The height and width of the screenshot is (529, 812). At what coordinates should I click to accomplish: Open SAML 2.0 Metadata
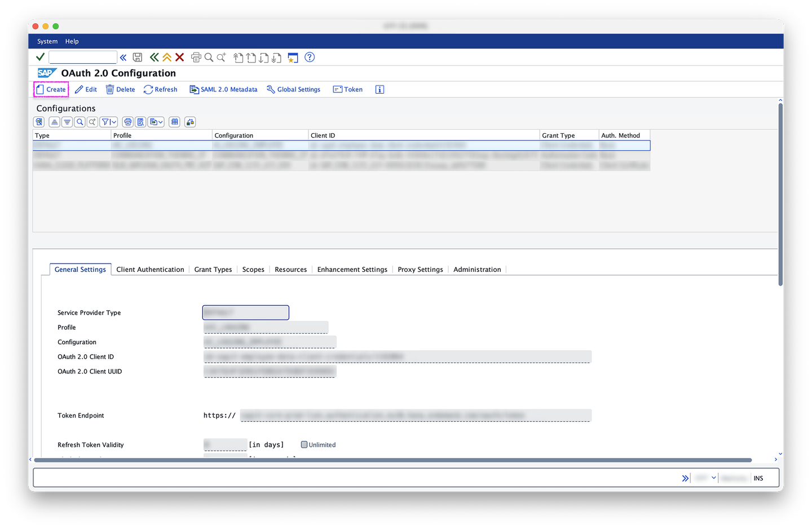click(x=223, y=89)
